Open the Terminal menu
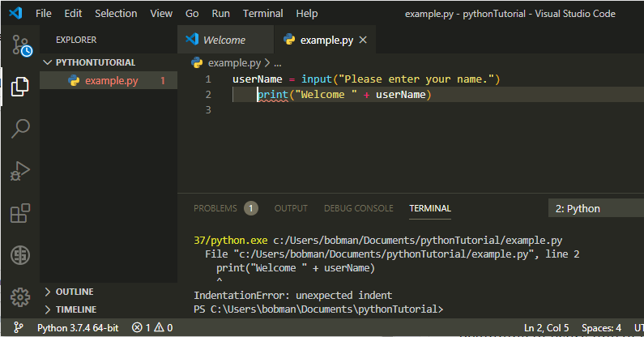The height and width of the screenshot is (337, 644). click(x=262, y=14)
